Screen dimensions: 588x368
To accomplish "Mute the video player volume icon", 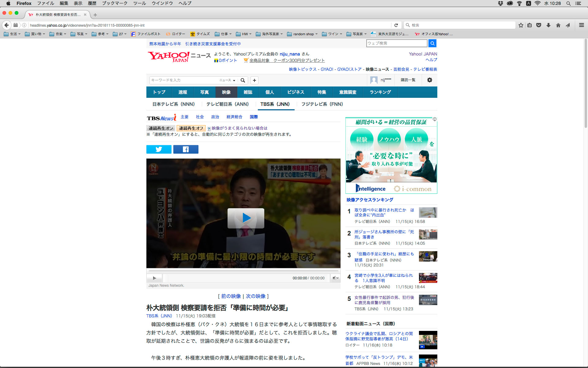I will pyautogui.click(x=335, y=278).
